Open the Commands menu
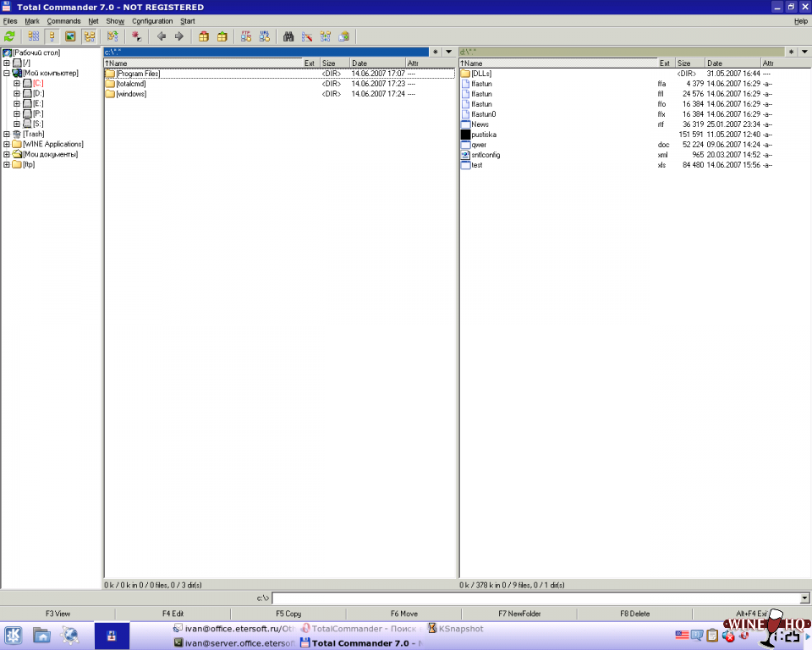This screenshot has height=650, width=812. [63, 21]
